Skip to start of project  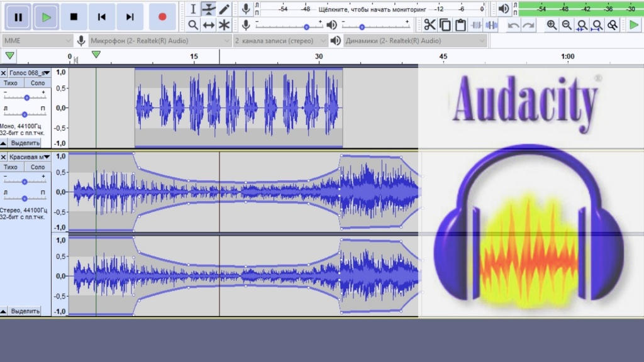point(101,16)
